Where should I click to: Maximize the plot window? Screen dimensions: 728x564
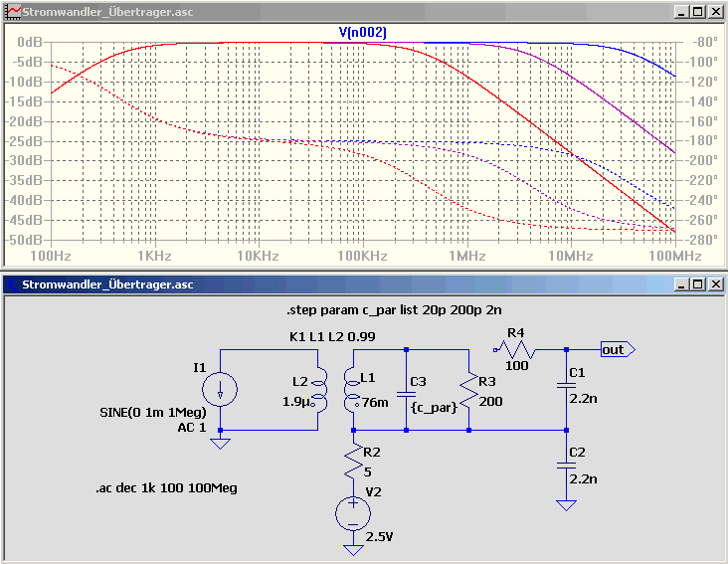pos(698,12)
